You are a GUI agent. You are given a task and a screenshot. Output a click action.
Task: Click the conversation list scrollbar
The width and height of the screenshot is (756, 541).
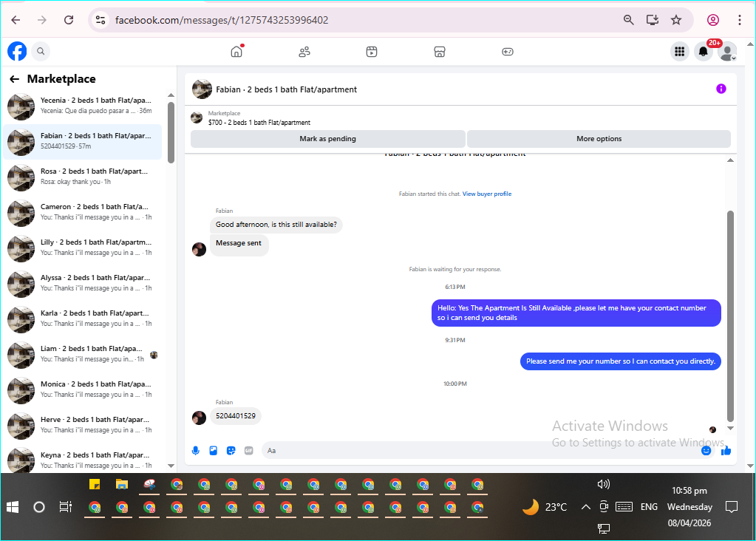pyautogui.click(x=171, y=132)
